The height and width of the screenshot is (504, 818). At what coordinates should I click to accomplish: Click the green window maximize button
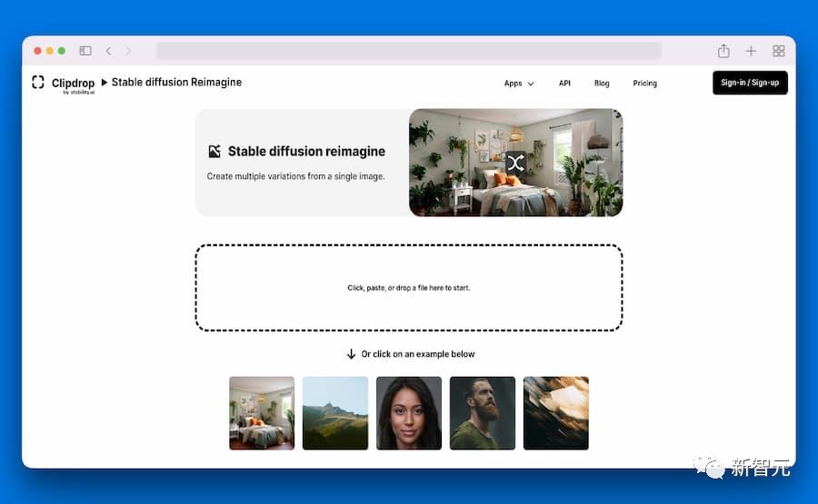[x=62, y=51]
